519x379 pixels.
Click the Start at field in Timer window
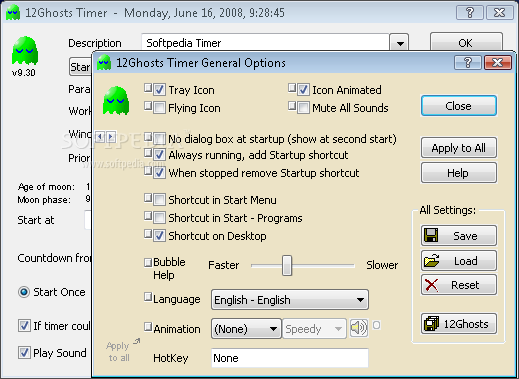tap(87, 220)
